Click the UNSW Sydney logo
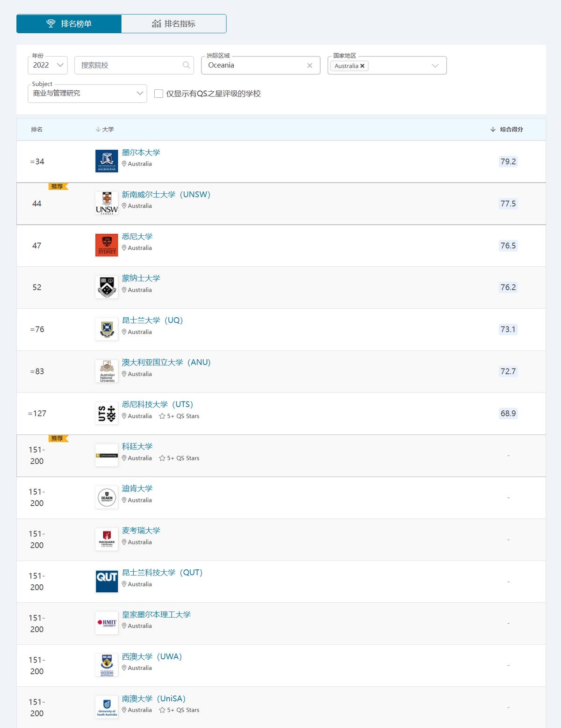 pos(107,203)
